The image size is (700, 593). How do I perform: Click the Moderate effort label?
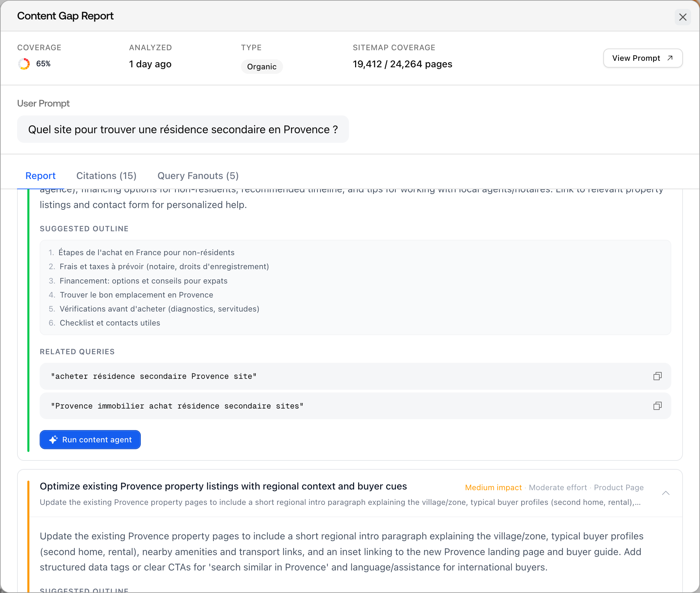pyautogui.click(x=558, y=487)
